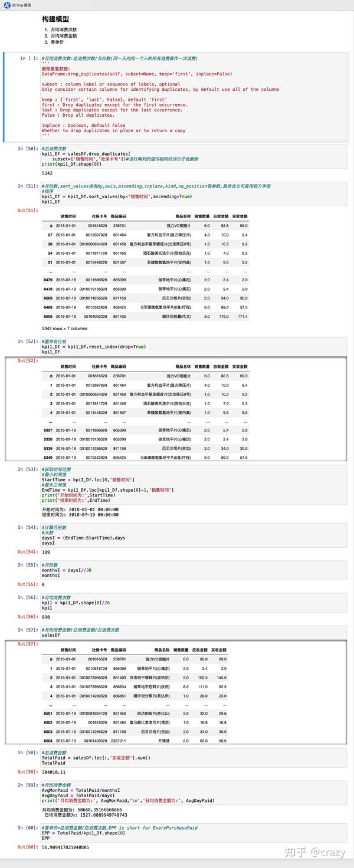354x868 pixels.
Task: Select 开博通 in Out[57] row 6504
Action: 164,741
